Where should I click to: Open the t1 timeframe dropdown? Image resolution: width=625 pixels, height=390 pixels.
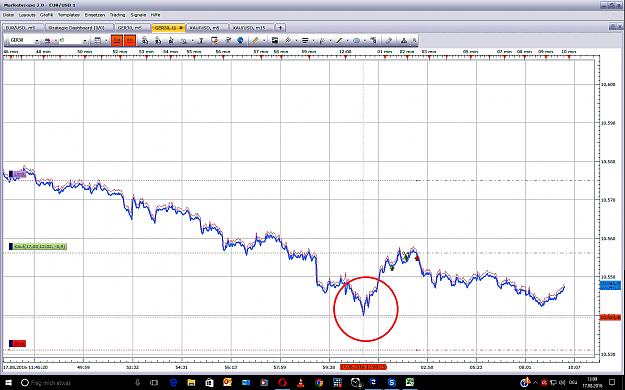click(x=85, y=40)
